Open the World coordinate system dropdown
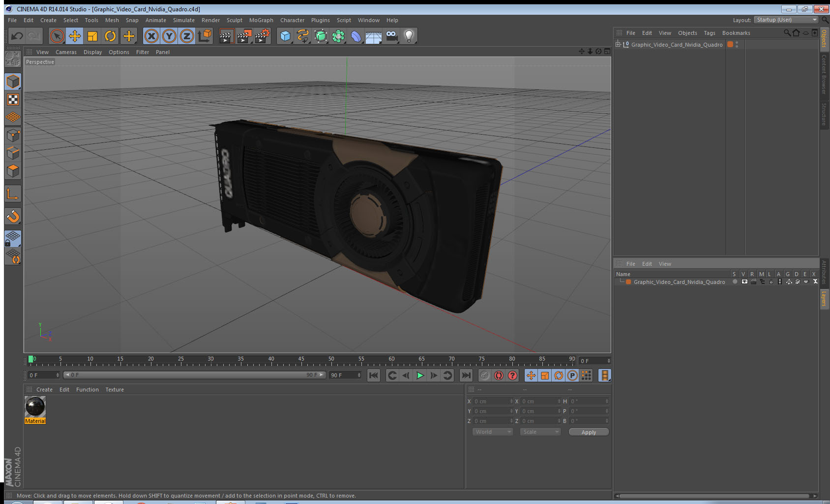This screenshot has width=830, height=504. 493,432
